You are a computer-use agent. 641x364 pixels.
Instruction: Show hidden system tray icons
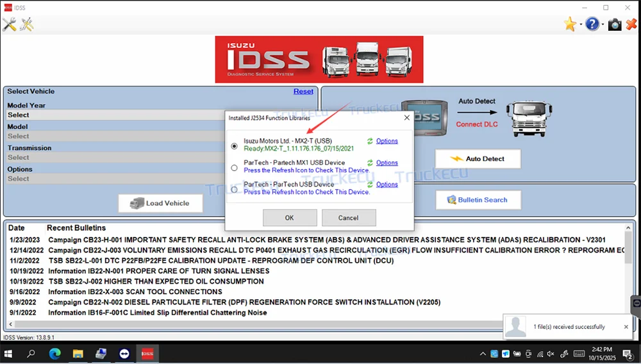(483, 354)
